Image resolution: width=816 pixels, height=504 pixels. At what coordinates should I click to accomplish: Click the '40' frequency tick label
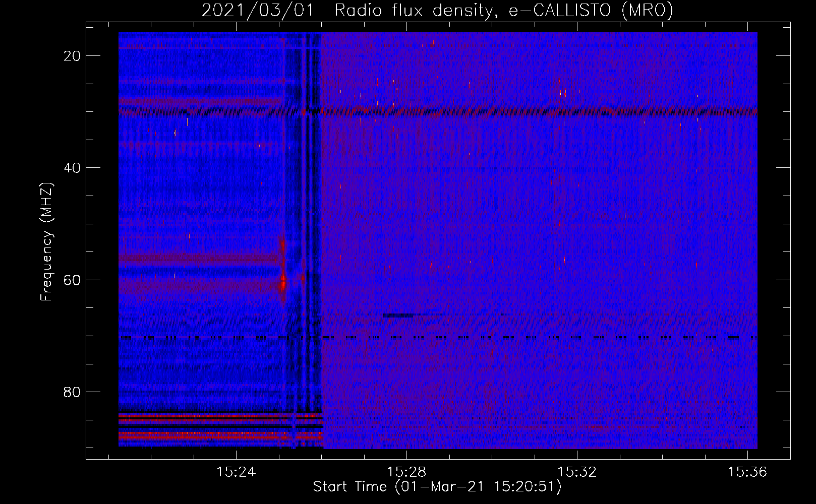tap(72, 168)
